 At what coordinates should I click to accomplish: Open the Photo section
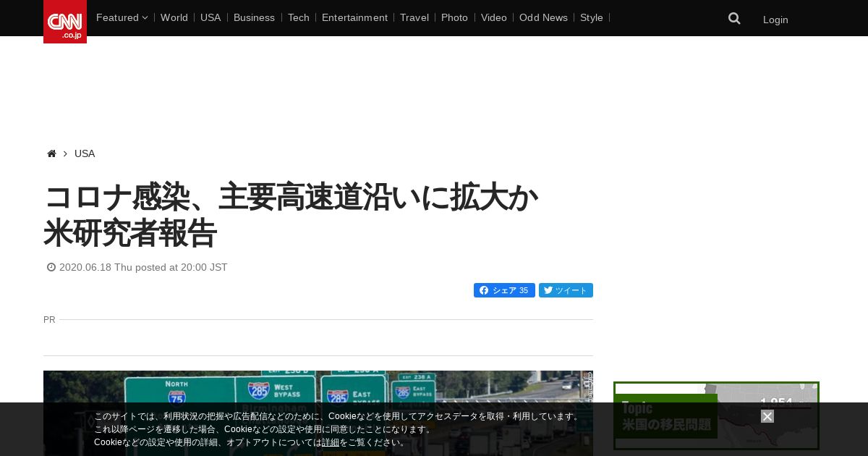[x=454, y=17]
